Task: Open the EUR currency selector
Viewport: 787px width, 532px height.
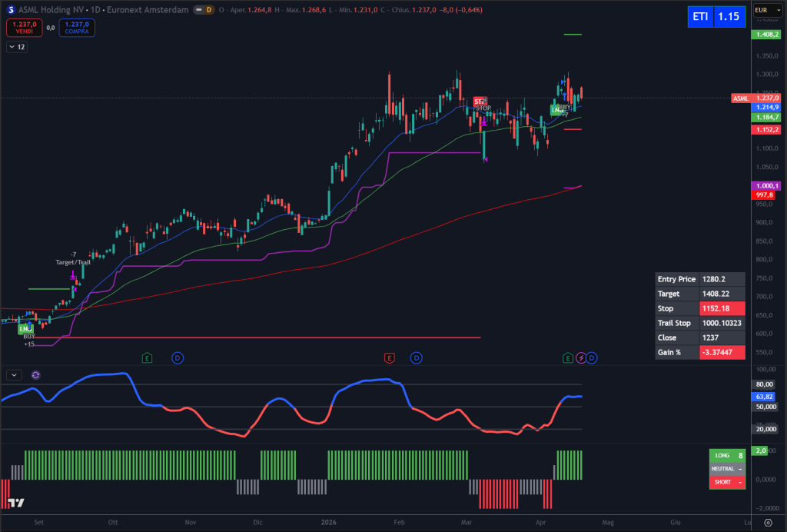Action: click(769, 10)
